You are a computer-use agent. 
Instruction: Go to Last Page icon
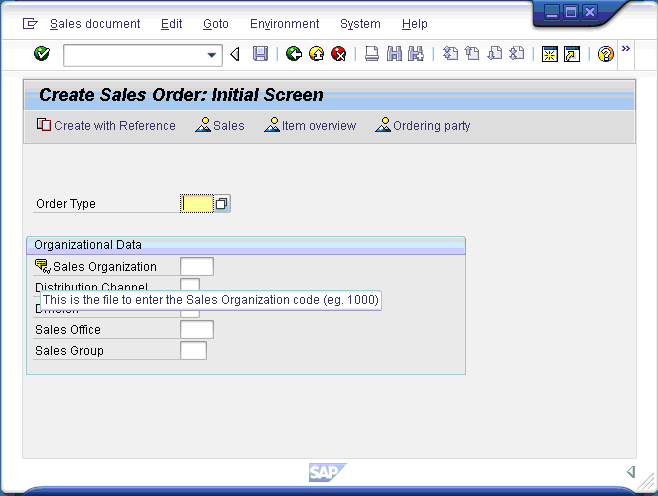[517, 54]
